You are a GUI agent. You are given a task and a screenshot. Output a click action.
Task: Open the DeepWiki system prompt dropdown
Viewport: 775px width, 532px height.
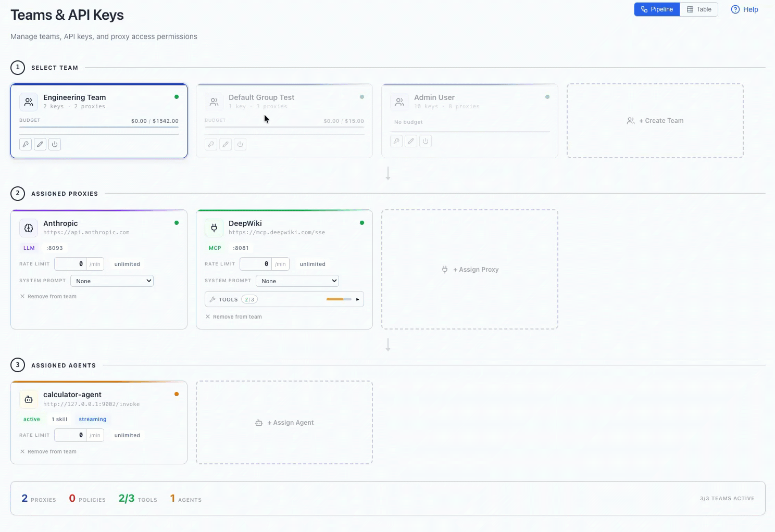coord(297,281)
